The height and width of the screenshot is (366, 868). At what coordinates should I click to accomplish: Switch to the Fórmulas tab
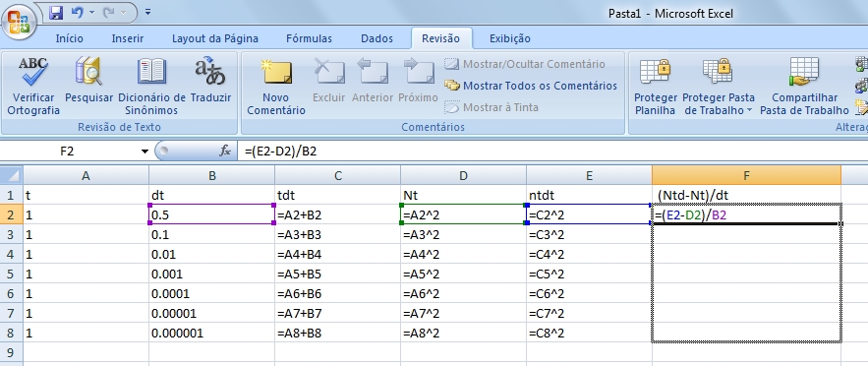click(x=309, y=38)
